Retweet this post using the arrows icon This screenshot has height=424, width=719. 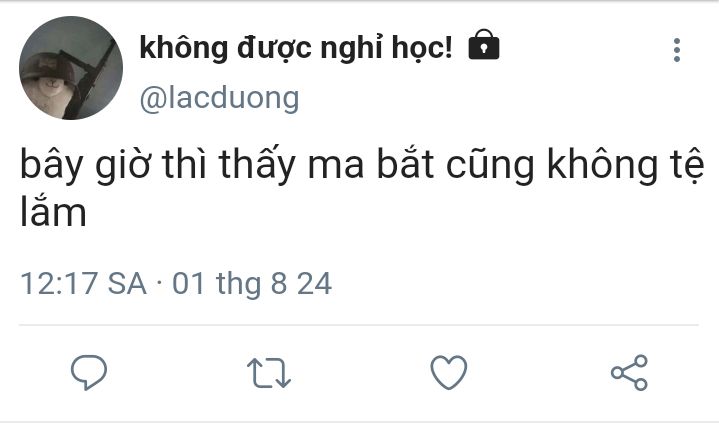[269, 373]
